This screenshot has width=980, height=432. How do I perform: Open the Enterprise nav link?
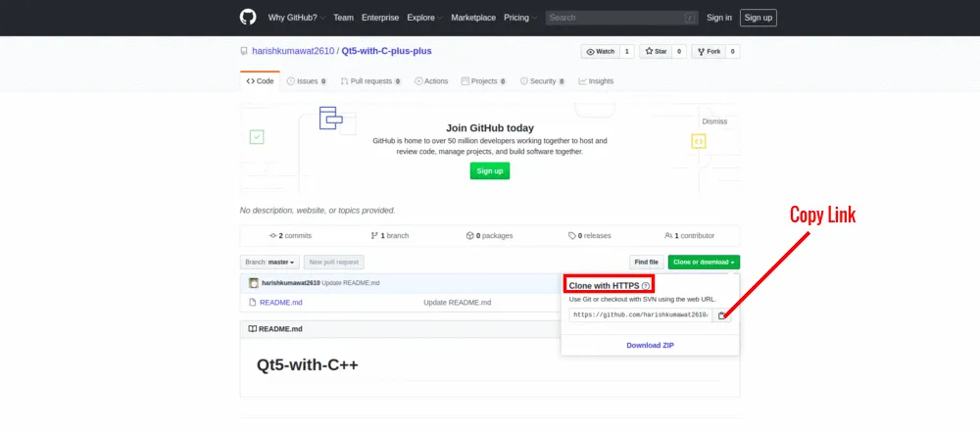[380, 18]
